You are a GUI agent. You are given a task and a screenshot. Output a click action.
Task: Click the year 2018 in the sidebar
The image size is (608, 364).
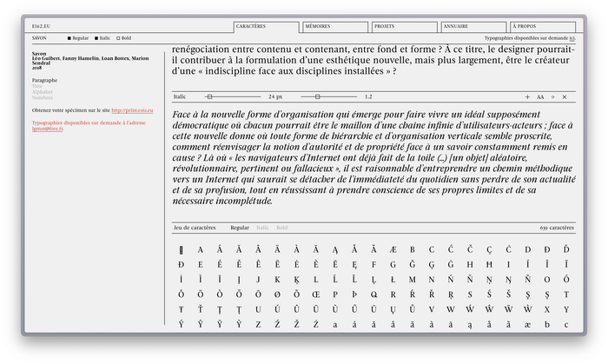click(36, 68)
